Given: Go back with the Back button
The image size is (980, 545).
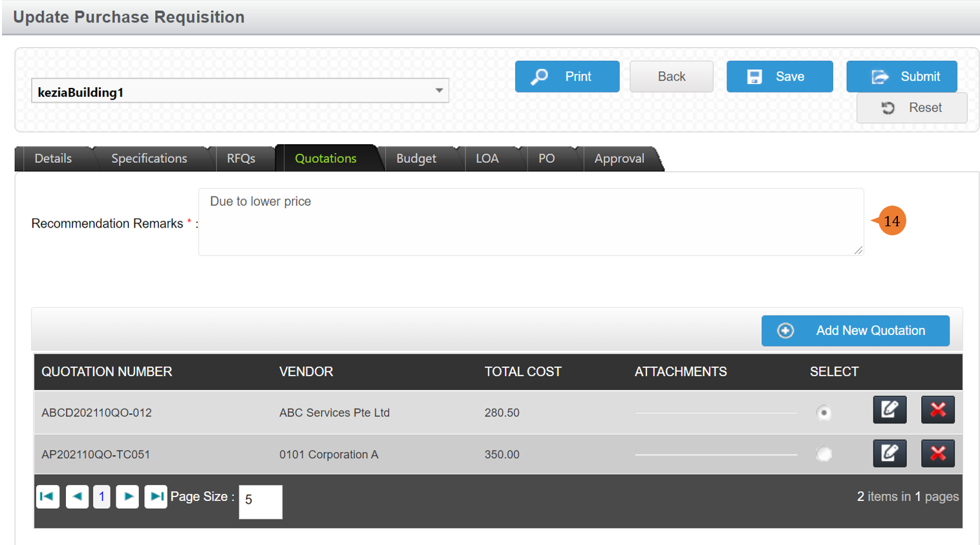Looking at the screenshot, I should [x=671, y=76].
